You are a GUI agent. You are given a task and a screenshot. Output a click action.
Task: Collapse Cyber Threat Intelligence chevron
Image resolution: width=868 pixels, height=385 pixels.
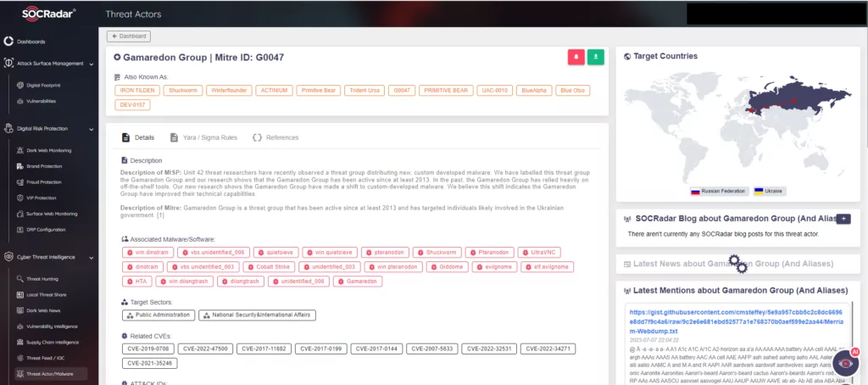click(x=91, y=258)
